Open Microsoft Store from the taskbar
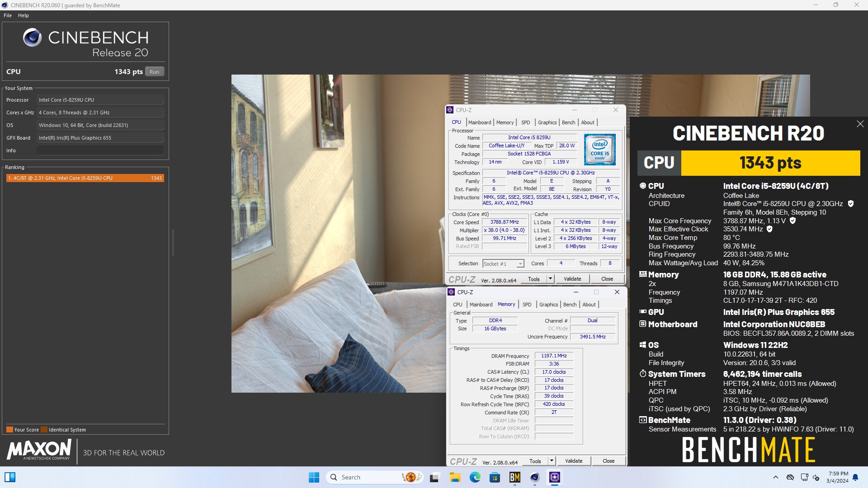 coord(495,477)
